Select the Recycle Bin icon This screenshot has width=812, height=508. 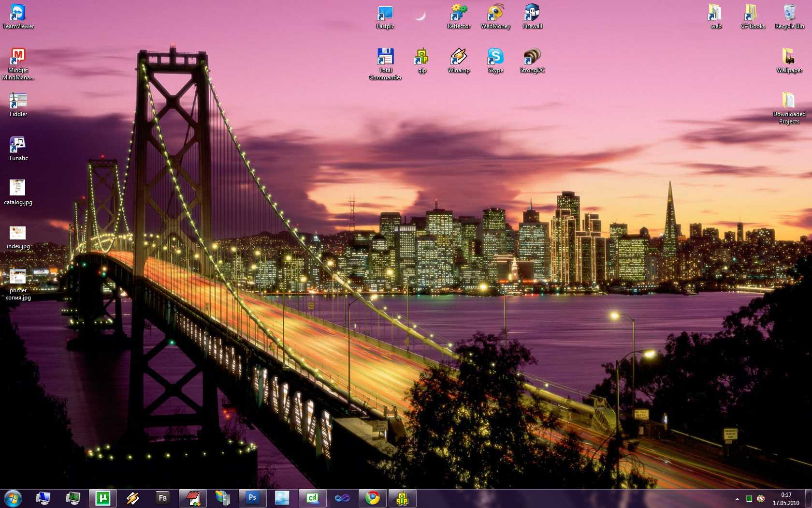click(789, 14)
